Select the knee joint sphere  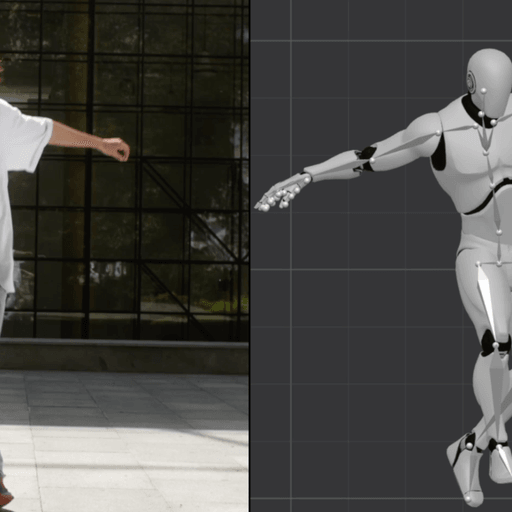click(x=495, y=345)
